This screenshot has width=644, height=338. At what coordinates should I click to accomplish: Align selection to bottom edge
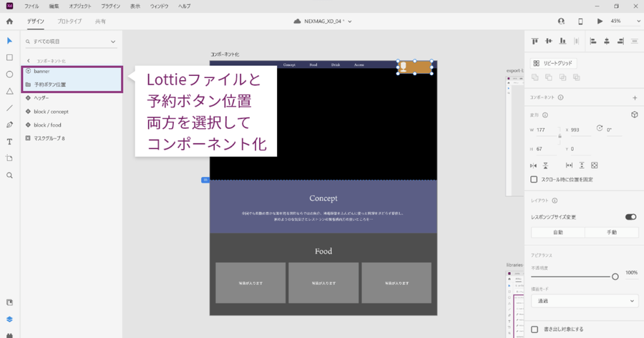[x=562, y=41]
